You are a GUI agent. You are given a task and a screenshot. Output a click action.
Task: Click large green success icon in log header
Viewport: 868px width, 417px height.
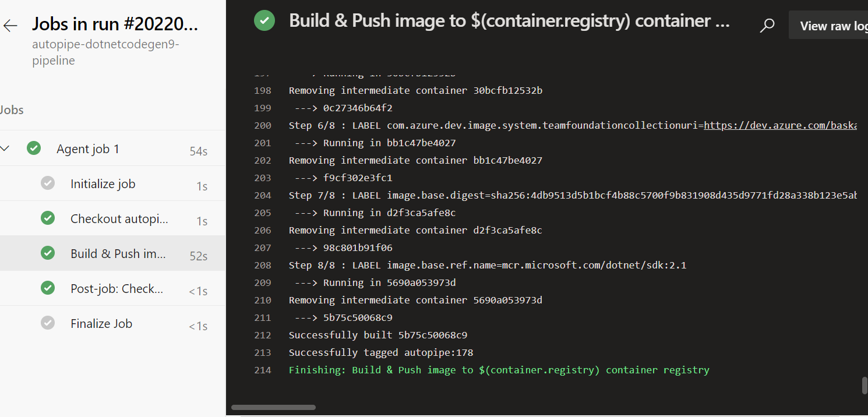coord(264,21)
